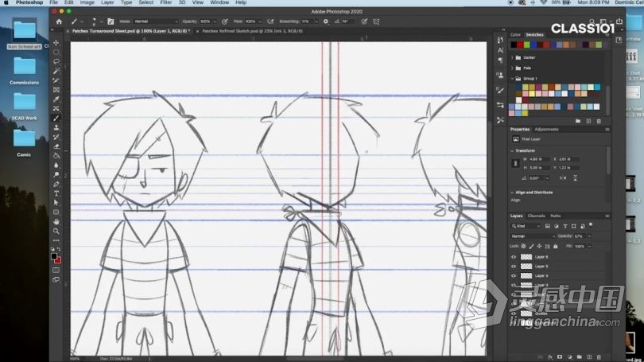The width and height of the screenshot is (644, 362).
Task: Add layer style fx icon
Action: pos(550,357)
